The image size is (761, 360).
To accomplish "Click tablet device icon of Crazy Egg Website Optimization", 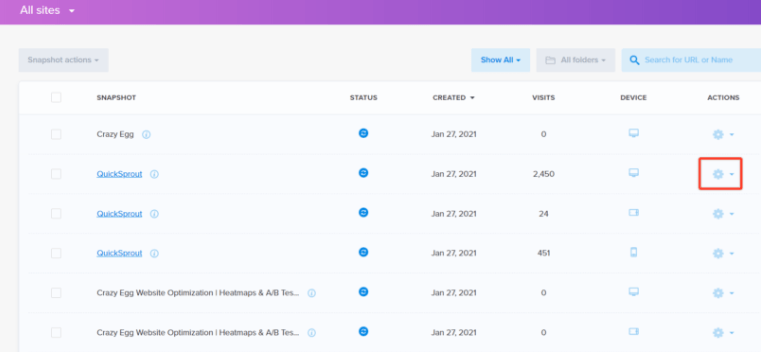I will [633, 331].
